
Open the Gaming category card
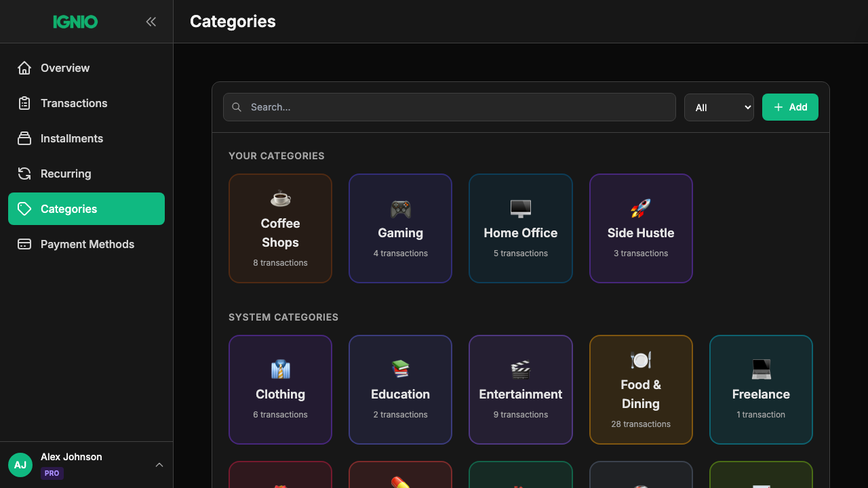point(400,228)
